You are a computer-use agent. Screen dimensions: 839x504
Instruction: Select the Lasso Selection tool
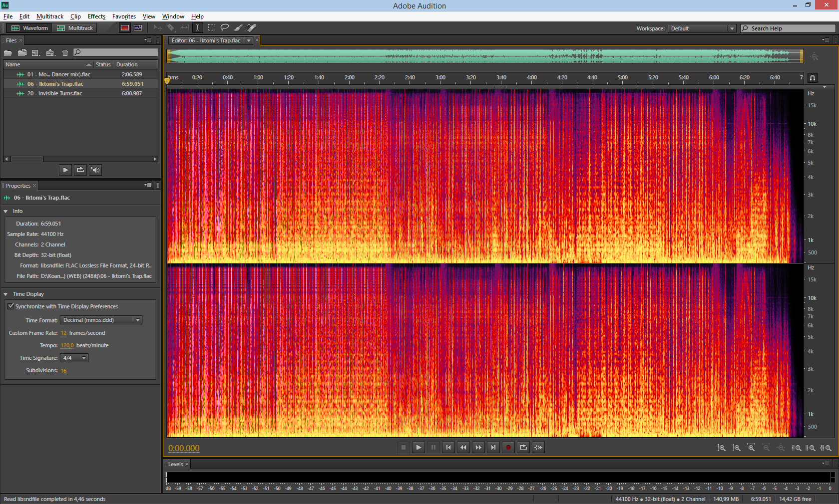(225, 28)
